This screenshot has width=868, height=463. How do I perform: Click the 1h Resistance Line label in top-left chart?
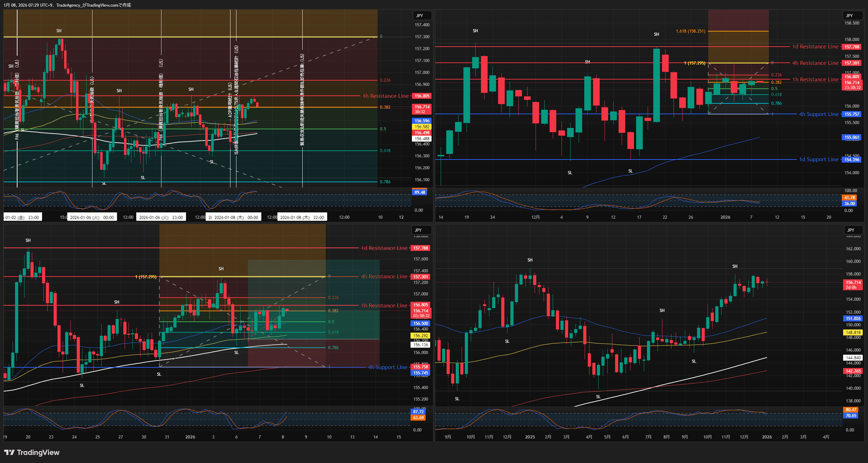coord(385,96)
